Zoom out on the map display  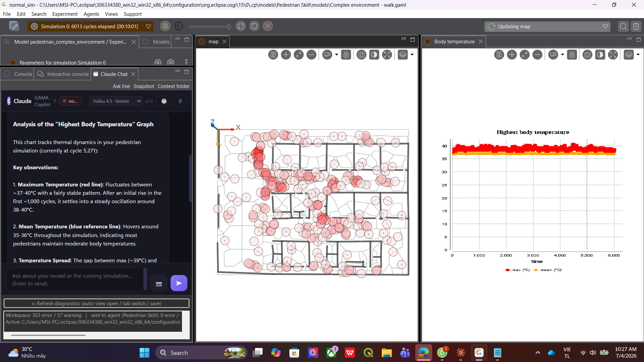tap(311, 55)
